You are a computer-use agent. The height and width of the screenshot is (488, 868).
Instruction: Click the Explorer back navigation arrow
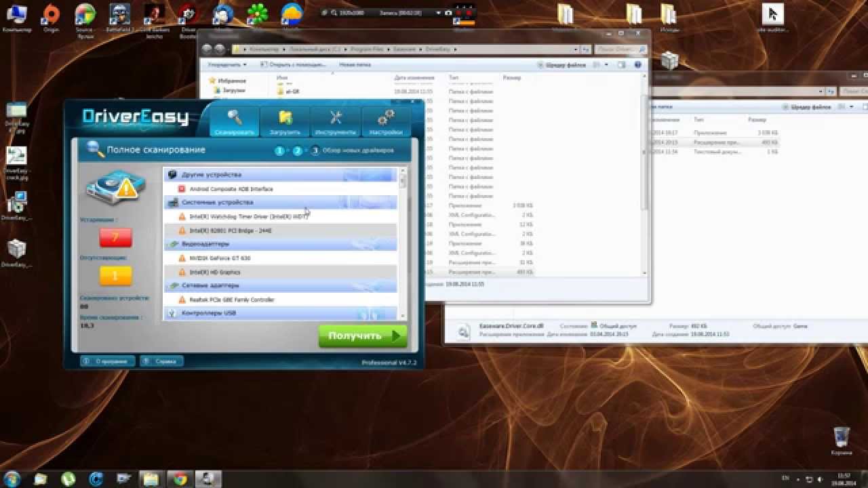(x=207, y=49)
